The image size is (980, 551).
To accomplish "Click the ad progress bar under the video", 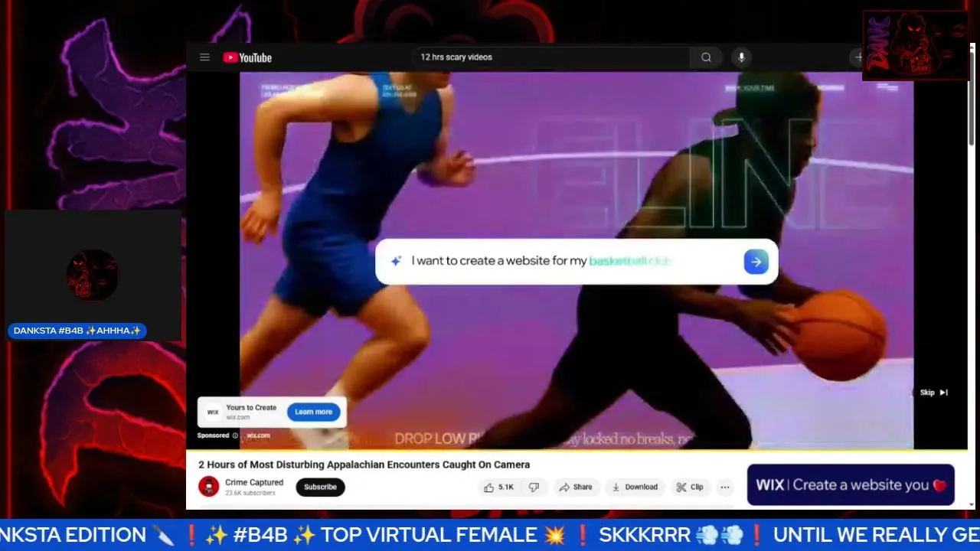I will point(577,450).
